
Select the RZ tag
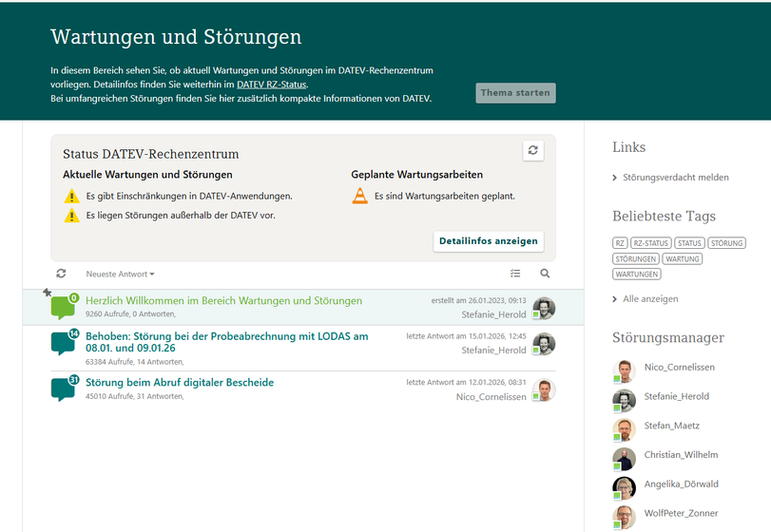pyautogui.click(x=620, y=243)
